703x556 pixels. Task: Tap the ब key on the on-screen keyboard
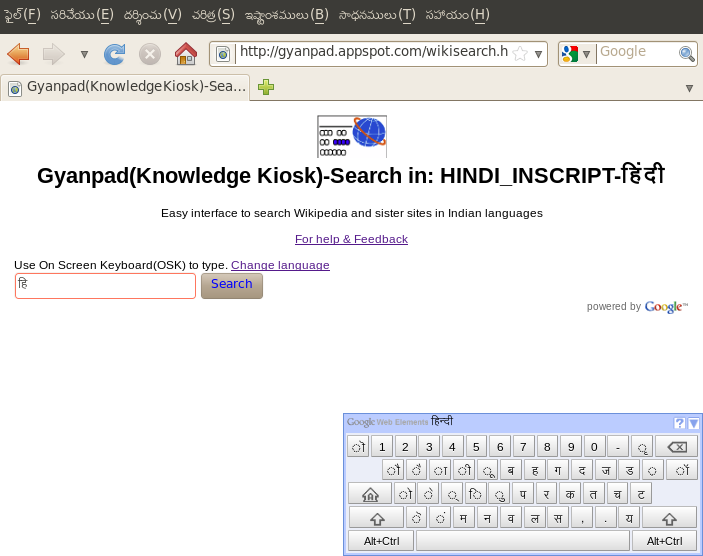click(511, 470)
